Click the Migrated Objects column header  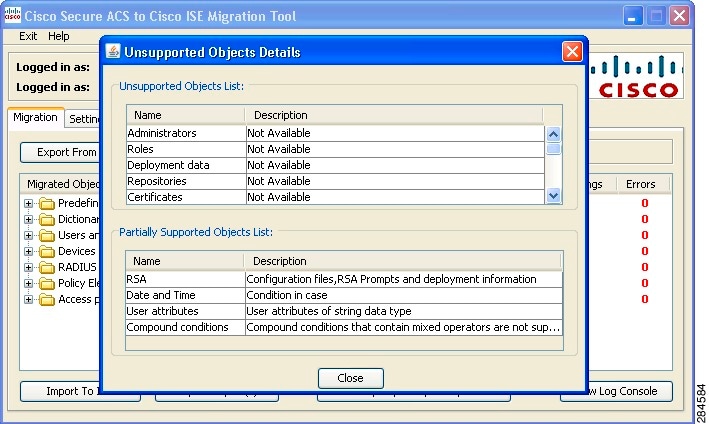pyautogui.click(x=61, y=184)
